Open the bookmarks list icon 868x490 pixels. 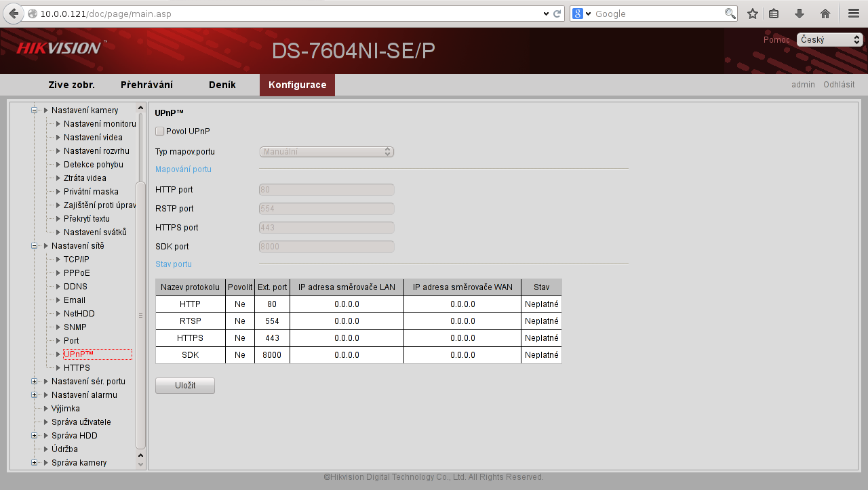(x=774, y=14)
